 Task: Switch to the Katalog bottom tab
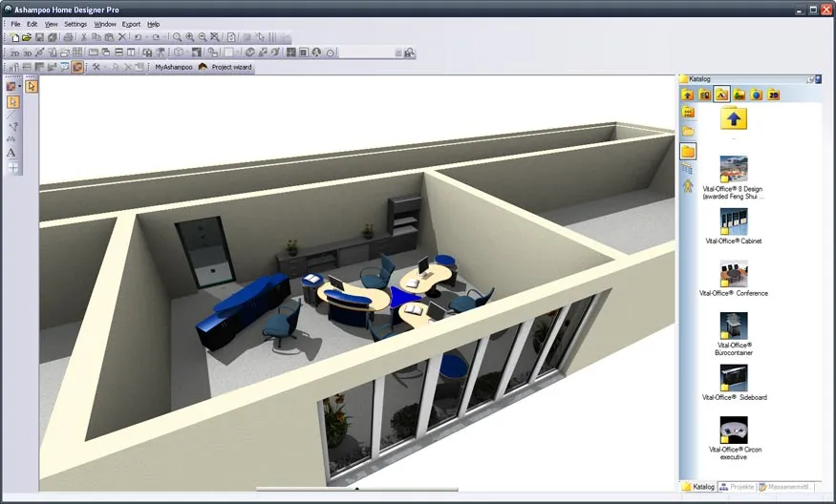coord(698,487)
